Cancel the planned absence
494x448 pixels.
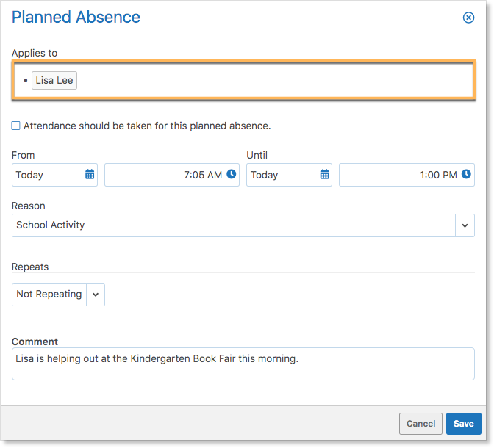point(420,424)
